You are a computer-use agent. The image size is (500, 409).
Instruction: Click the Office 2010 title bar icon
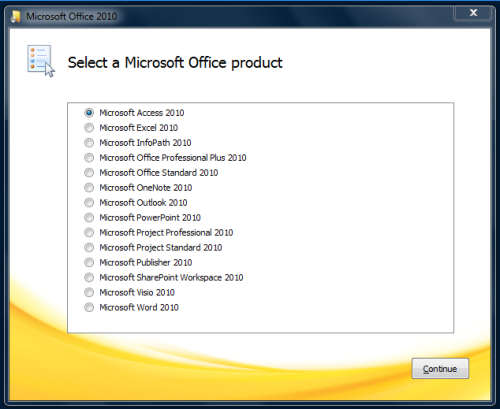[x=16, y=17]
